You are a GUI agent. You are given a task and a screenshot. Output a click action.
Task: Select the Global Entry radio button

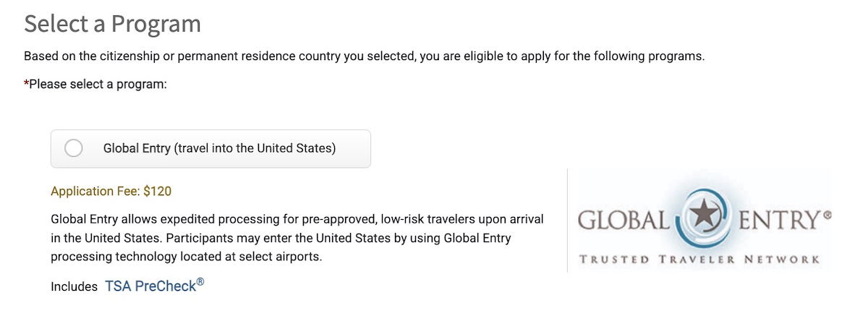[x=74, y=148]
